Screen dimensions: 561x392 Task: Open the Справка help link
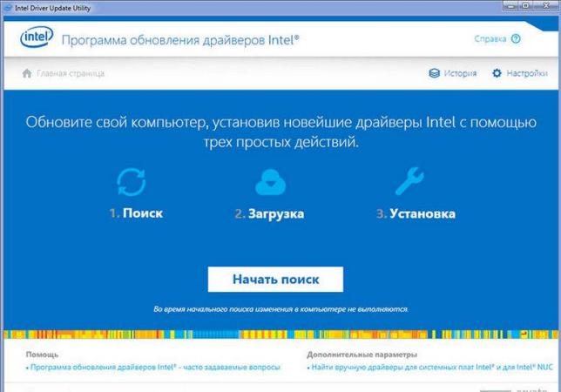pyautogui.click(x=490, y=38)
